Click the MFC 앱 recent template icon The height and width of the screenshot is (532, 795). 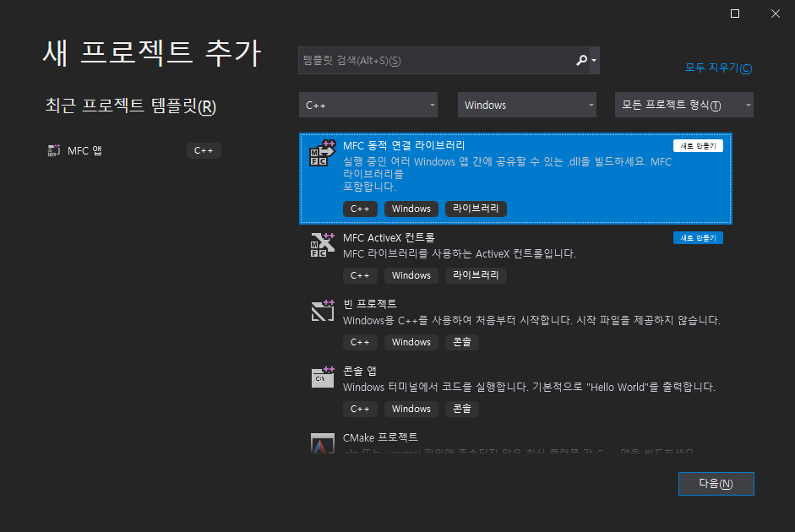[x=54, y=150]
